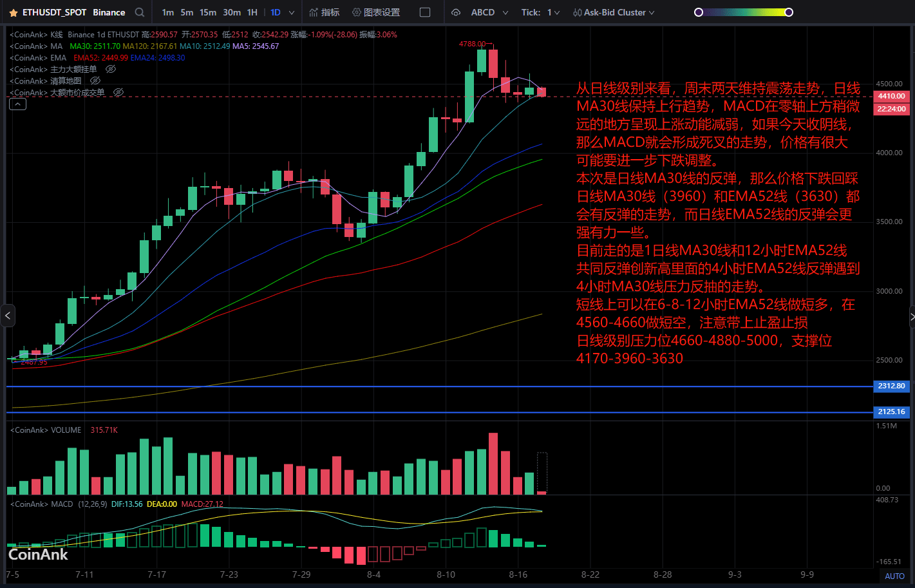
Task: Click the color gradient bar middle
Action: tap(744, 12)
